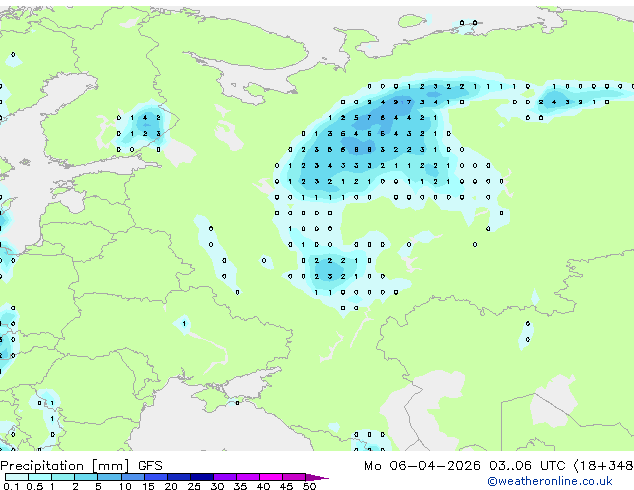Click the 5–10 mm legend color swatch
Screen dimensions: 634x490
tap(109, 477)
